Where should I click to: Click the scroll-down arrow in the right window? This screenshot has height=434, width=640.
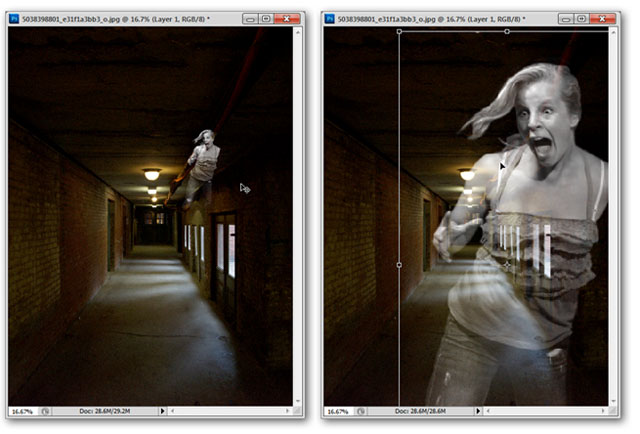613,401
